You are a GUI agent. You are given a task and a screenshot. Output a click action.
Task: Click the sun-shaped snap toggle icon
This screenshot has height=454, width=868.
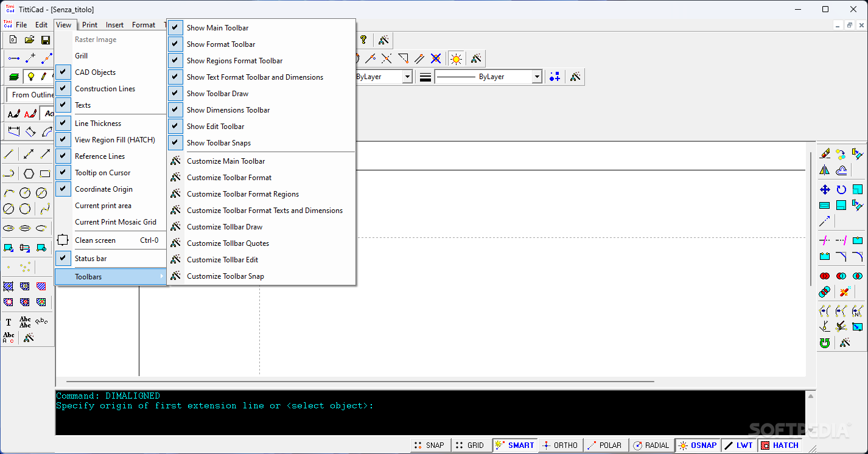(x=456, y=58)
